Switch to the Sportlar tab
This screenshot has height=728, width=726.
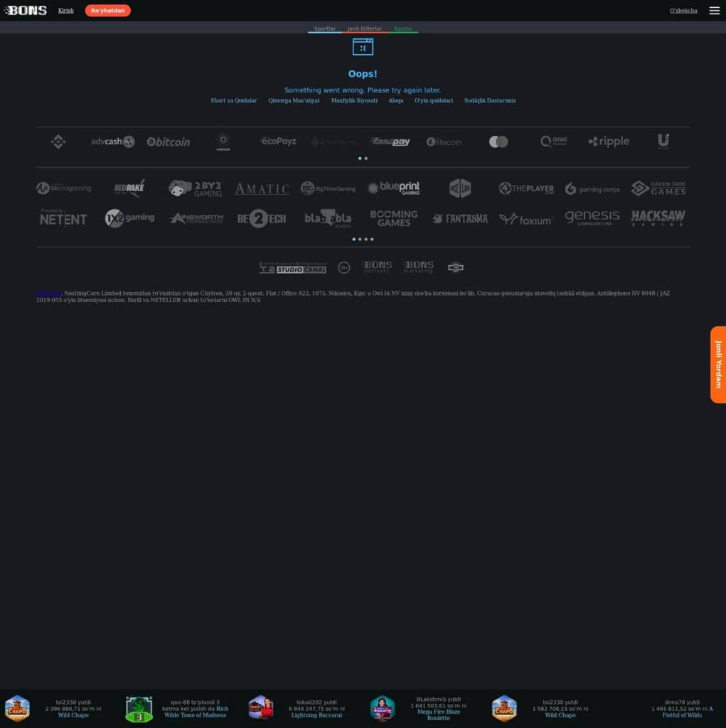point(325,28)
